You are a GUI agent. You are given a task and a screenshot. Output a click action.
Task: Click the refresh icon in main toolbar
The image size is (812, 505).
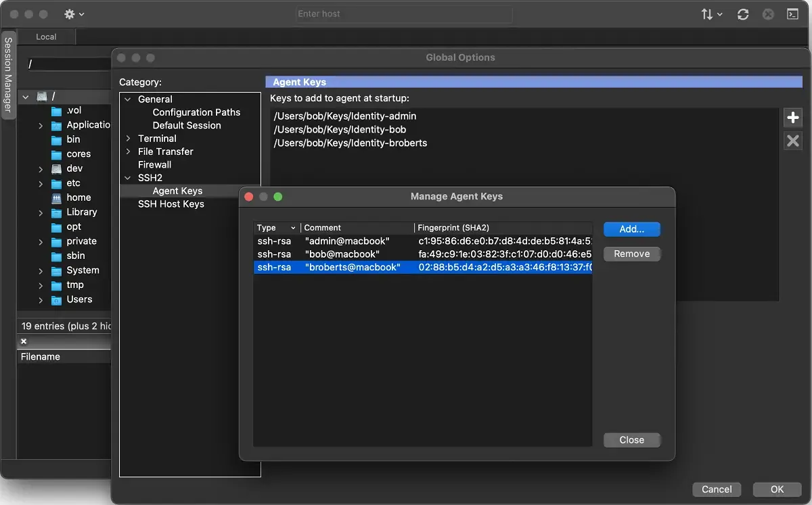pyautogui.click(x=743, y=14)
